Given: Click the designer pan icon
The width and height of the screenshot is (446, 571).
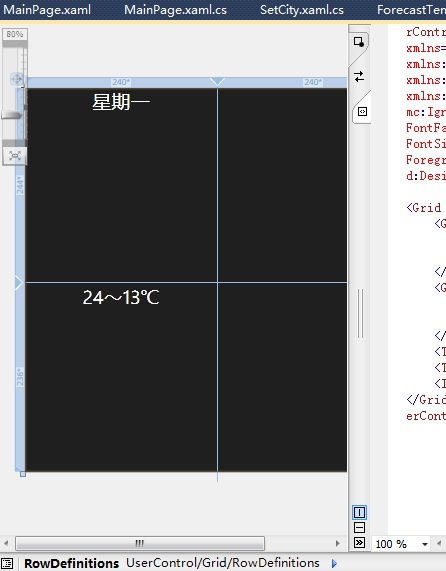Looking at the screenshot, I should [x=17, y=79].
